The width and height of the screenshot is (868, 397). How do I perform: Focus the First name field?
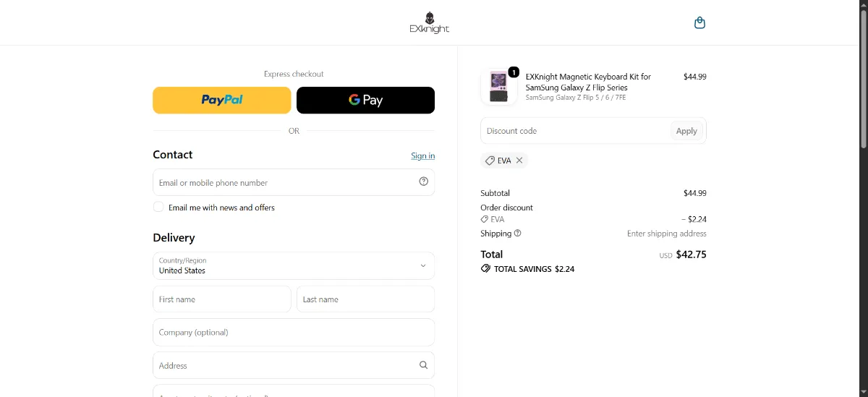[x=222, y=299]
